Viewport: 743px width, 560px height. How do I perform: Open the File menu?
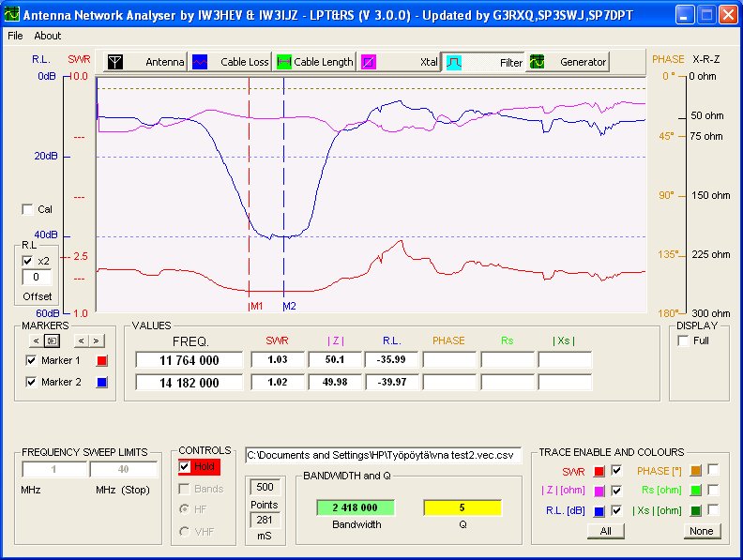point(15,36)
